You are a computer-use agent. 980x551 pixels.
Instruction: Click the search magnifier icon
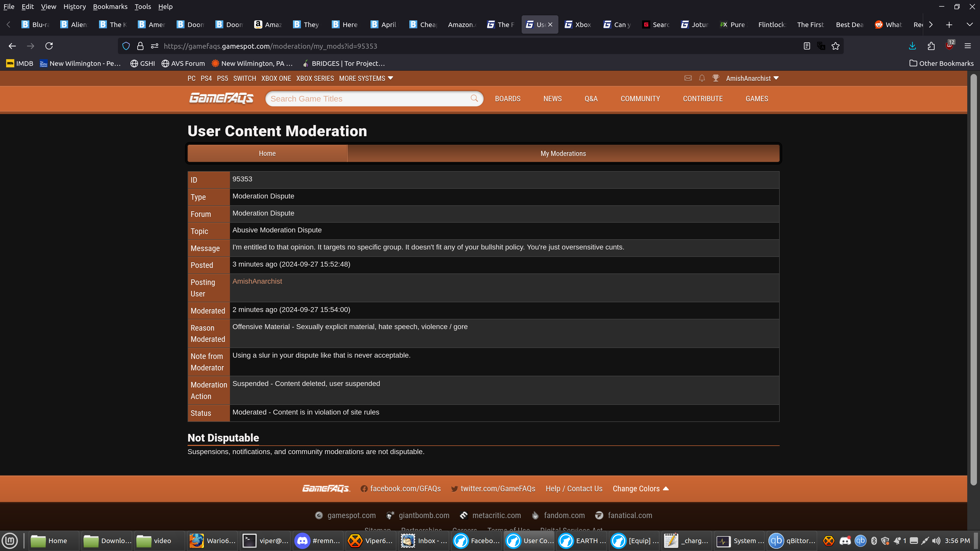pyautogui.click(x=474, y=98)
